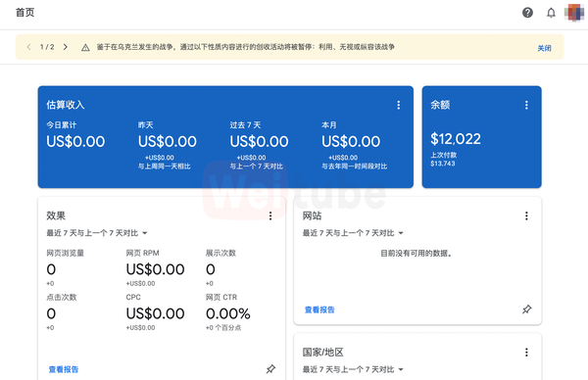Click the 展示次数 value 0
Screen dimensions: 588x380
click(x=211, y=269)
